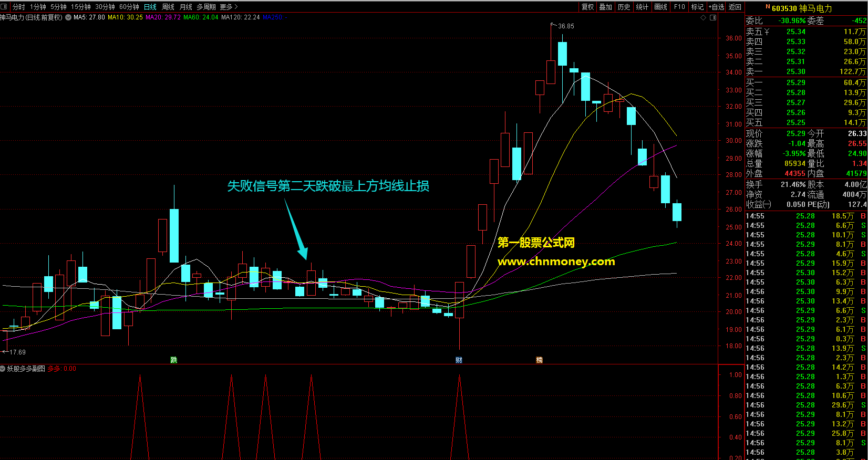Click the 量比 1.34 value
Screen dimensions: 868x460
(x=859, y=163)
